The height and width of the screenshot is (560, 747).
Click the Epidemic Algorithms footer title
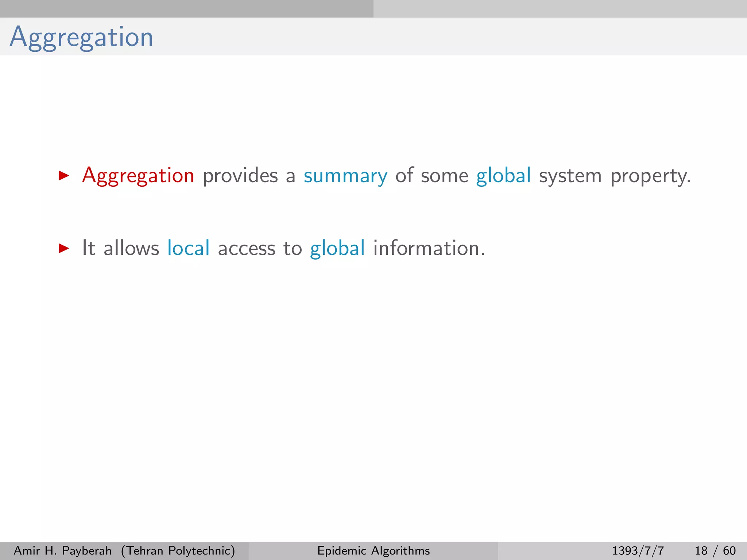tap(373, 551)
